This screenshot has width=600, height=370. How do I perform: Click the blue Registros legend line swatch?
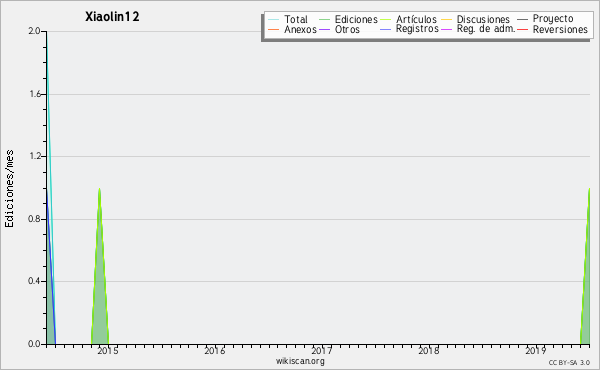(386, 29)
